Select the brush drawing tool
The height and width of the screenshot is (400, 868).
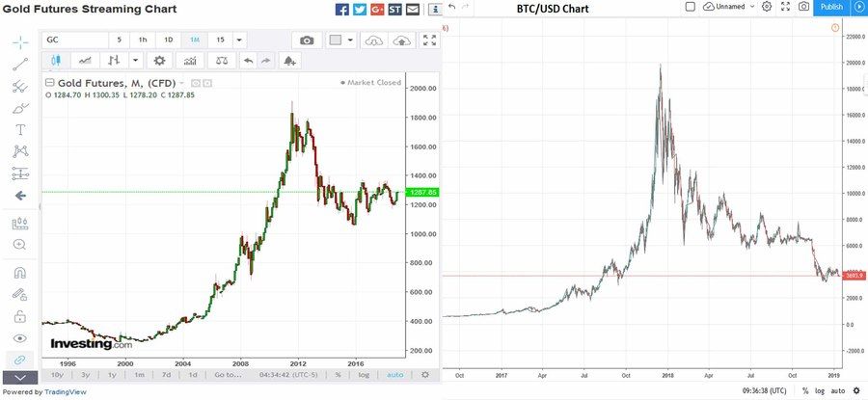(x=20, y=108)
